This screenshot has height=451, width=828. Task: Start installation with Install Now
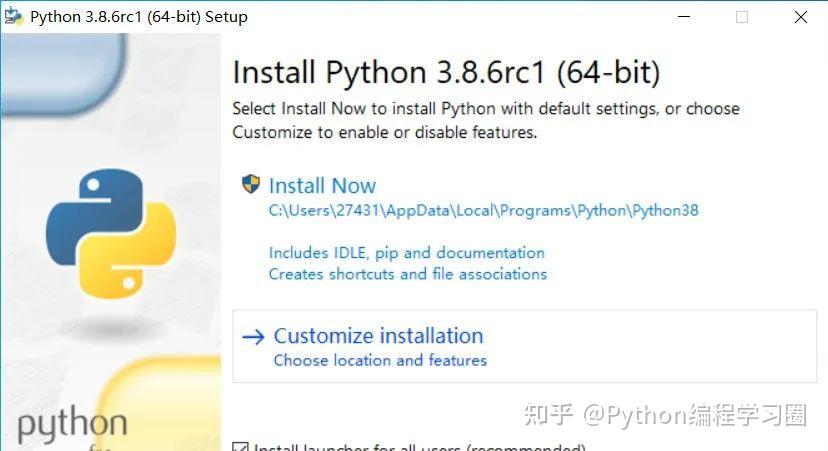(322, 186)
